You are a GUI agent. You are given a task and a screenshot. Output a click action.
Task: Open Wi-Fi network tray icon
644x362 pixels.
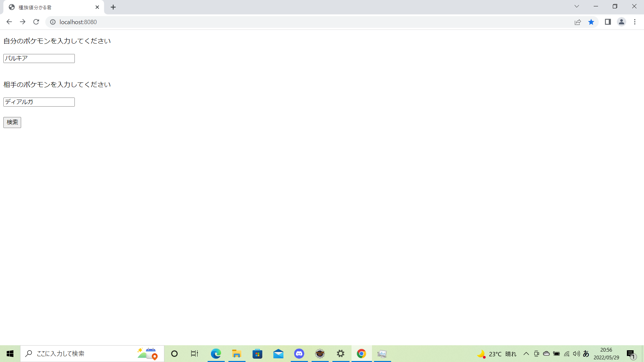[x=567, y=354]
